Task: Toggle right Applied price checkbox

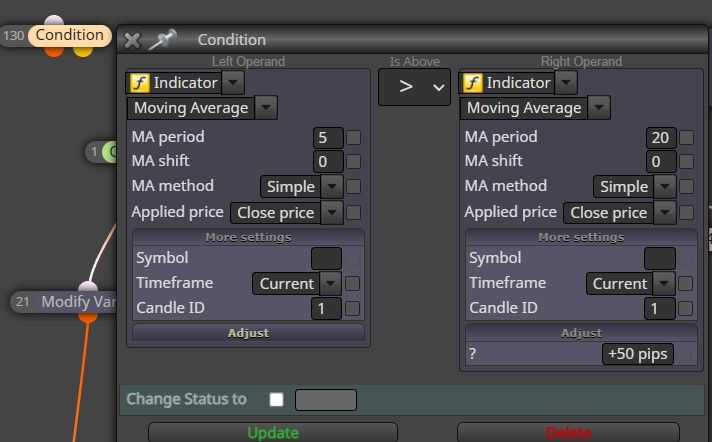Action: [687, 213]
